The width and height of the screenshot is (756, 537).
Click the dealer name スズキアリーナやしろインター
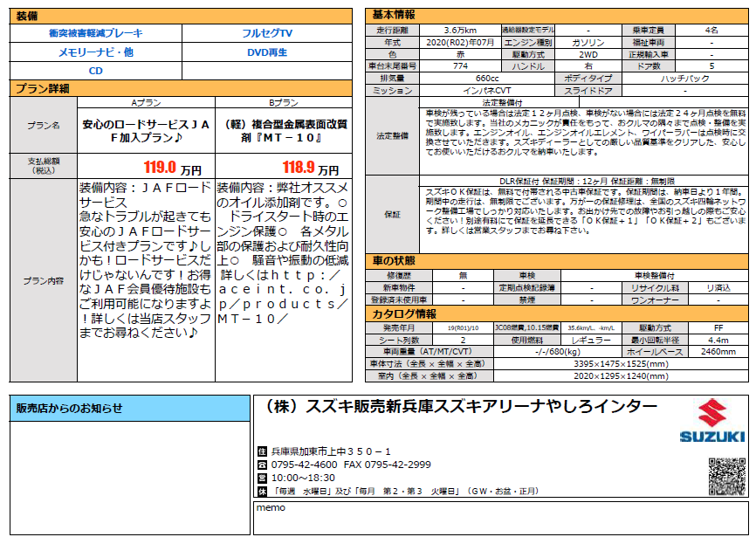click(459, 409)
